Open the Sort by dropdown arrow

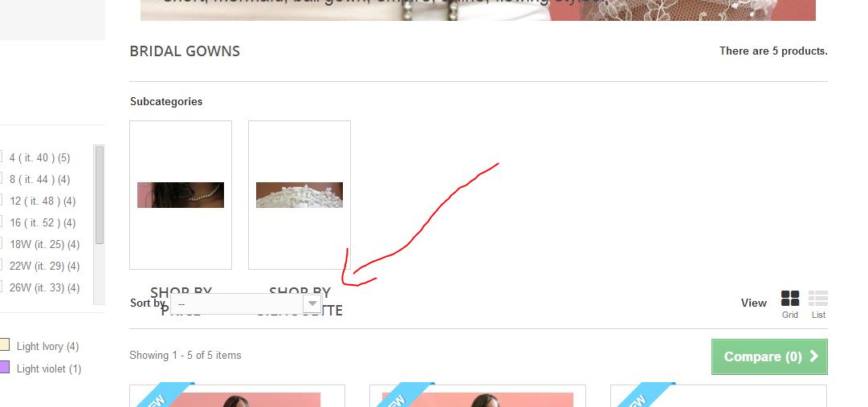312,303
